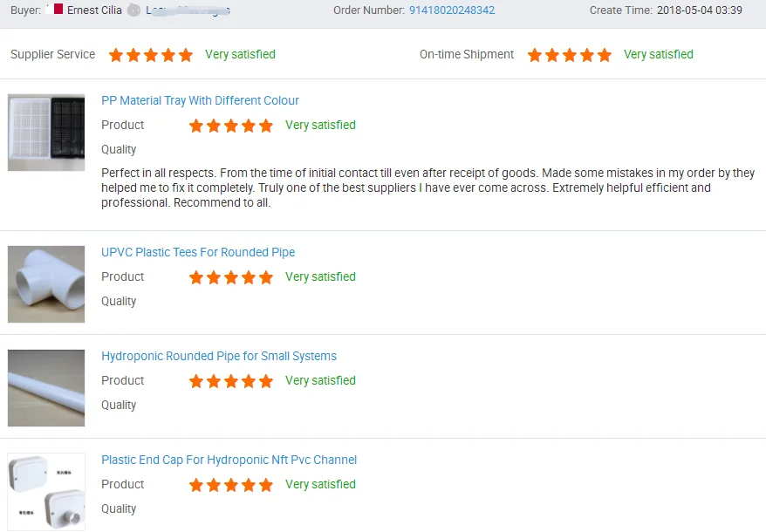Open order number 91418020248342

(x=452, y=10)
